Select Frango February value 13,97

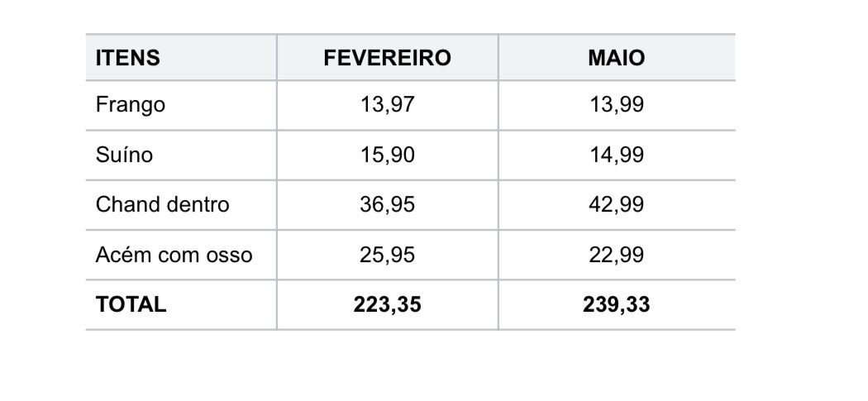point(388,105)
